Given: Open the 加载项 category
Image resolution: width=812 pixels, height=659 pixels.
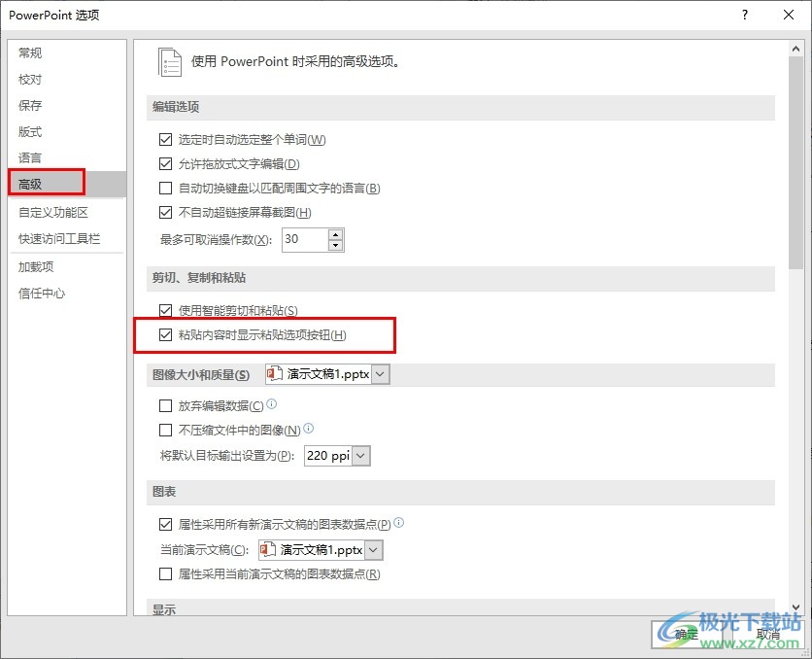Looking at the screenshot, I should click(x=67, y=267).
